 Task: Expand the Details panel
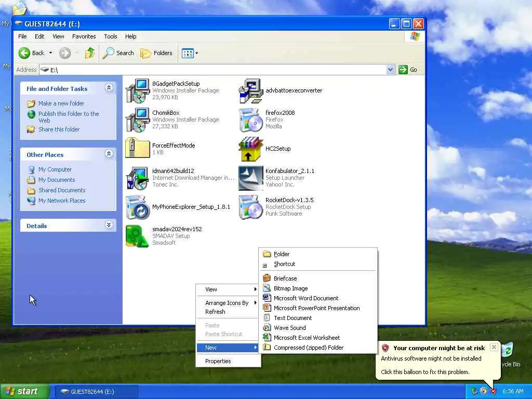pos(109,224)
